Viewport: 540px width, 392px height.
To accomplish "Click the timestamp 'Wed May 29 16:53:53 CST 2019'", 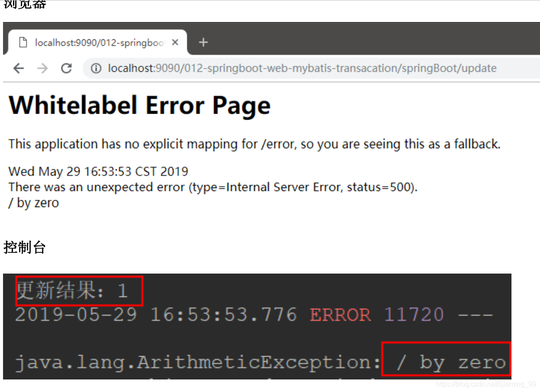I will point(99,171).
